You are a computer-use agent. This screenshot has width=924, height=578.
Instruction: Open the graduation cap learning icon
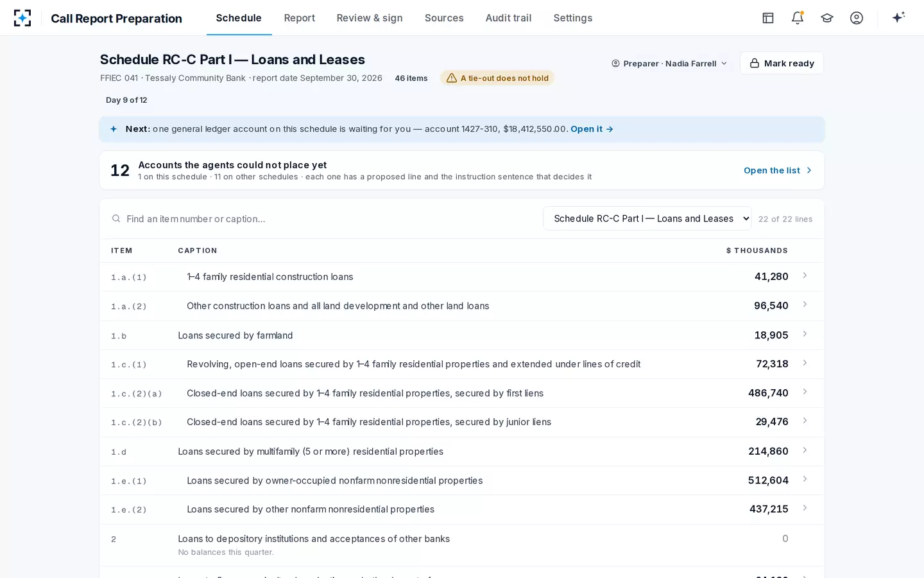(827, 18)
